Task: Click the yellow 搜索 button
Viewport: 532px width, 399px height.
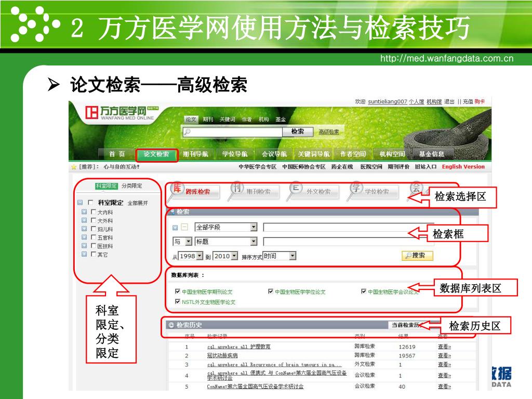Action: click(x=417, y=256)
